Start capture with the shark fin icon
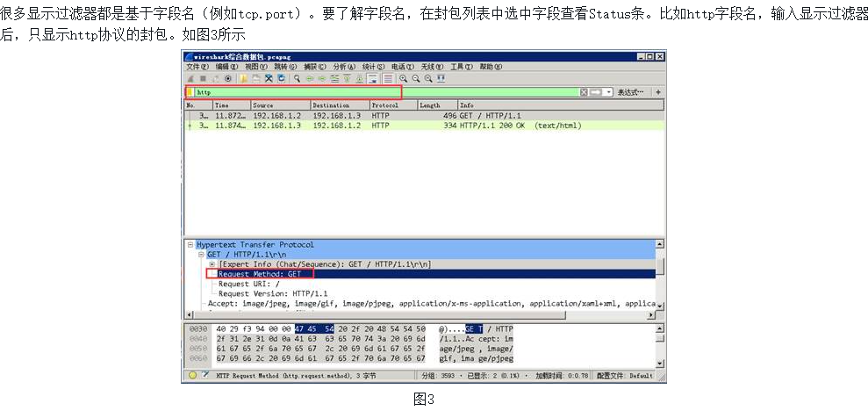868x411 pixels. point(190,79)
